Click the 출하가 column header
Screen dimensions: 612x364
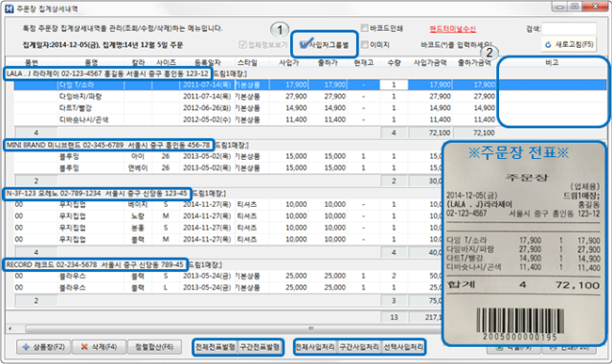pyautogui.click(x=328, y=62)
